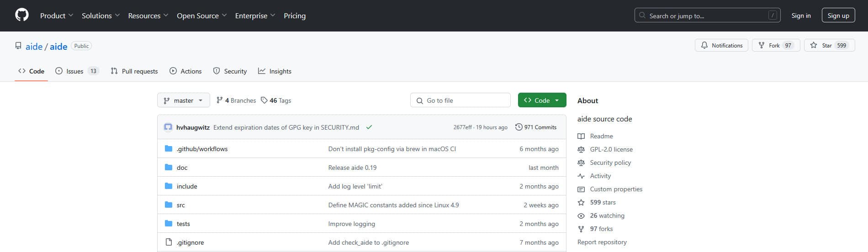This screenshot has height=252, width=868.
Task: Fork the repository with Fork button
Action: [x=776, y=45]
